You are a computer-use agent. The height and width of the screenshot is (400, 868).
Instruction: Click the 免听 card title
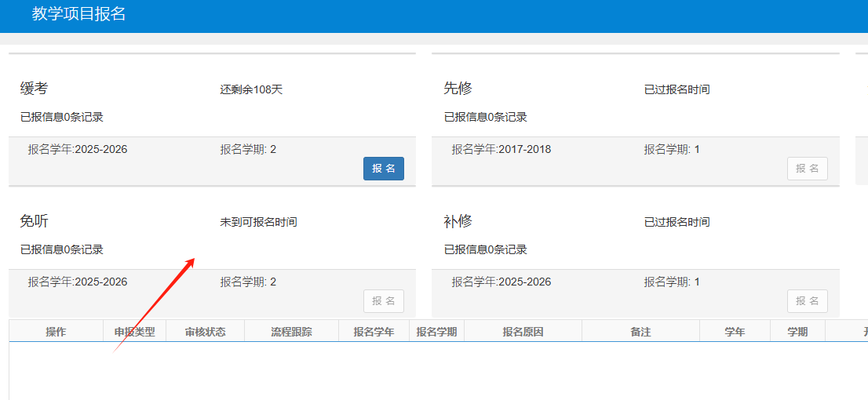click(34, 221)
